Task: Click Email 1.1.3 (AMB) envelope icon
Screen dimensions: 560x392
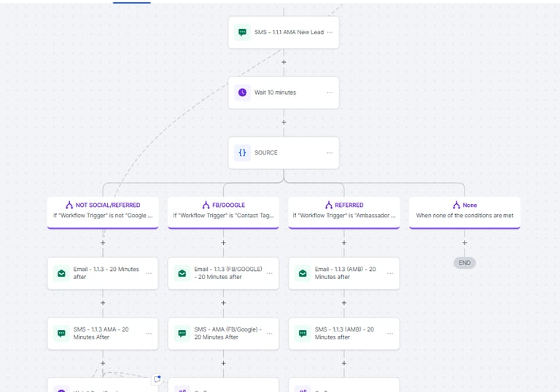Action: coord(303,273)
